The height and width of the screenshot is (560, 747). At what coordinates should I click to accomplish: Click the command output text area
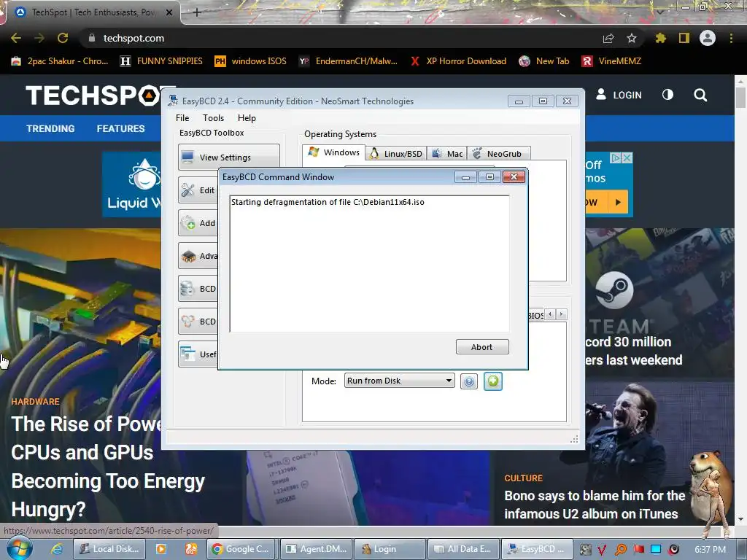370,264
